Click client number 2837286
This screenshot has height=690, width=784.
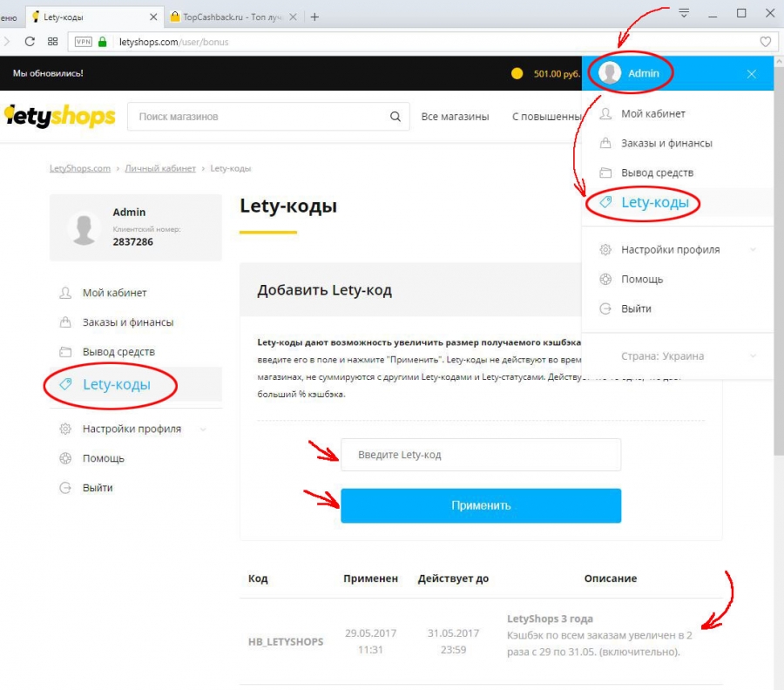(133, 242)
